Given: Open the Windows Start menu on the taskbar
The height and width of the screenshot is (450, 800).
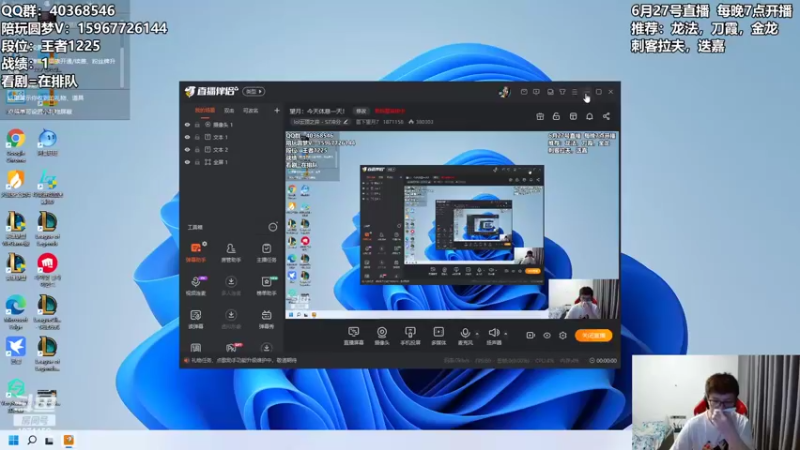Looking at the screenshot, I should tap(14, 440).
